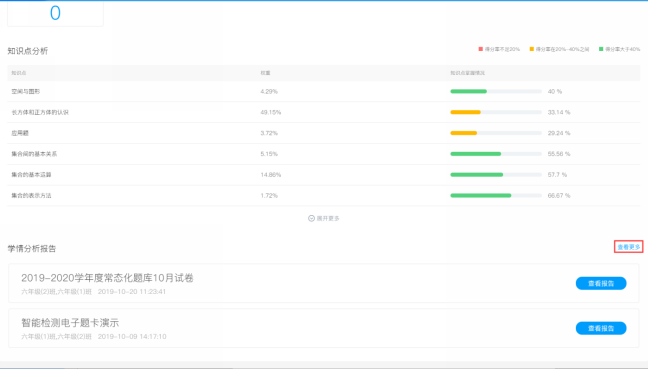This screenshot has width=649, height=369.
Task: Click mastery value 57.7 %
Action: pyautogui.click(x=557, y=175)
